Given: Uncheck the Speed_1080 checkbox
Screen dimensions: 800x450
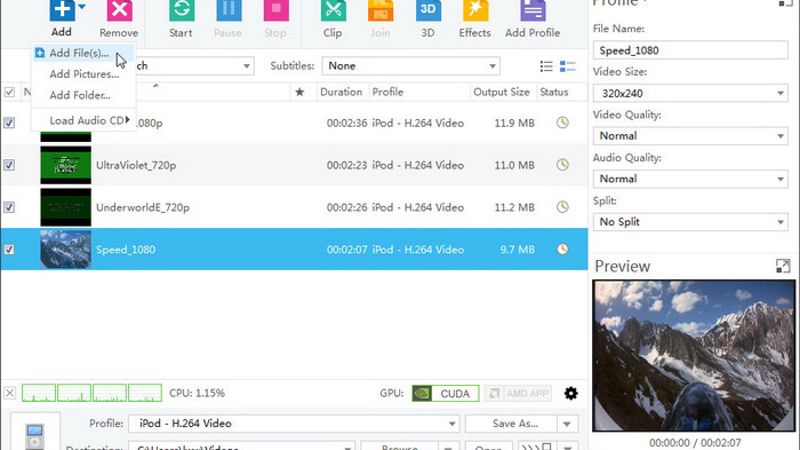Looking at the screenshot, I should click(x=9, y=249).
